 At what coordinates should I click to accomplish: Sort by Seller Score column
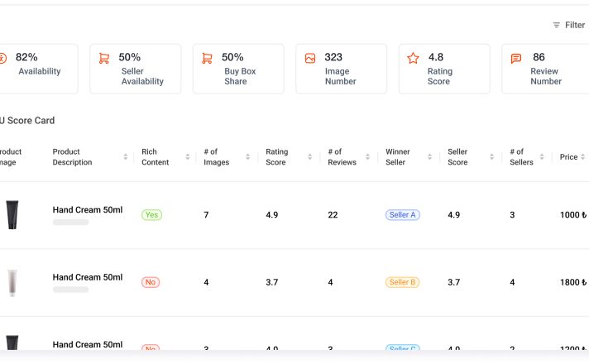491,157
